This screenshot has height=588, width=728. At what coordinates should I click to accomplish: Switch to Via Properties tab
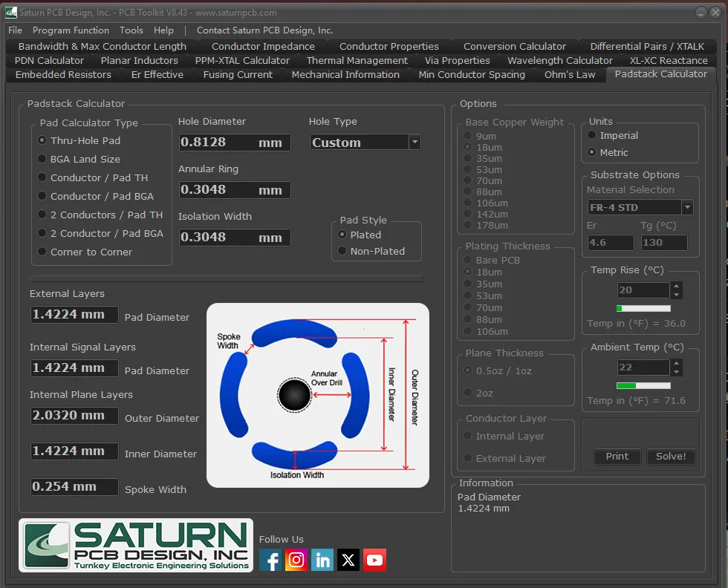point(458,60)
